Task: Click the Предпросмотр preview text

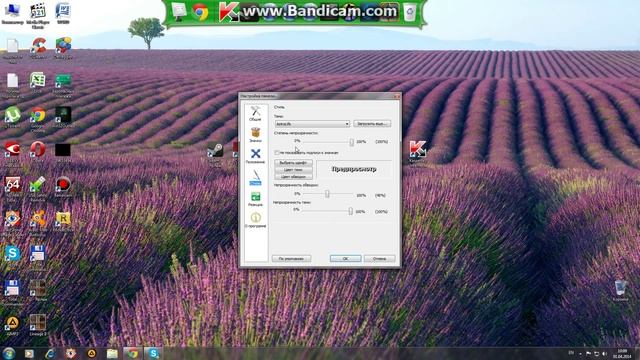Action: (354, 169)
